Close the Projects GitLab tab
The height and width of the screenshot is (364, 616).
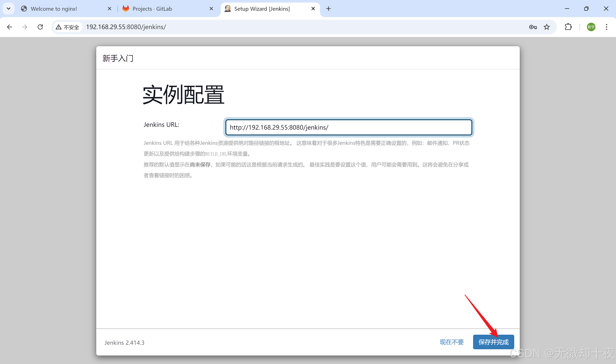[x=211, y=9]
